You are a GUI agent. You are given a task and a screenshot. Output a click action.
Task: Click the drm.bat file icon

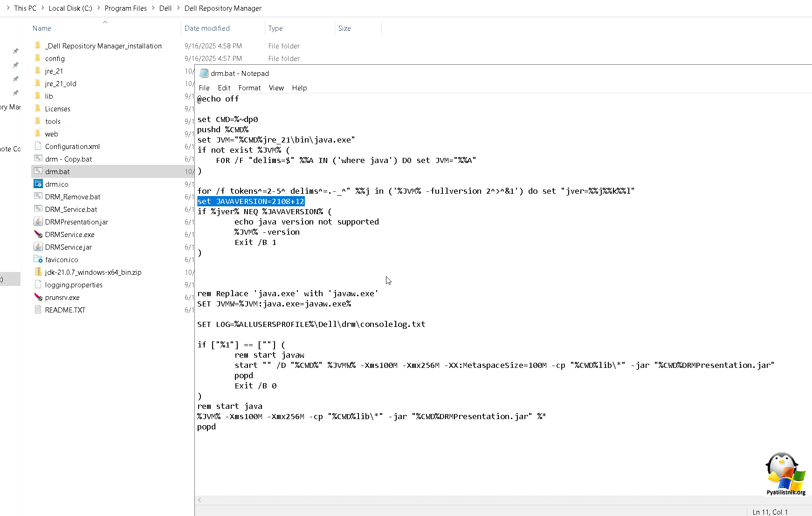[x=38, y=171]
